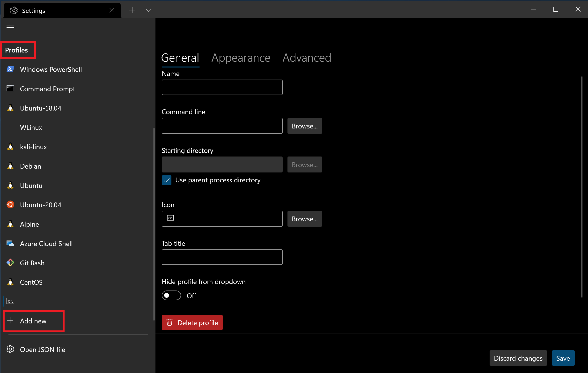Select the Command Prompt profile icon

coord(11,88)
